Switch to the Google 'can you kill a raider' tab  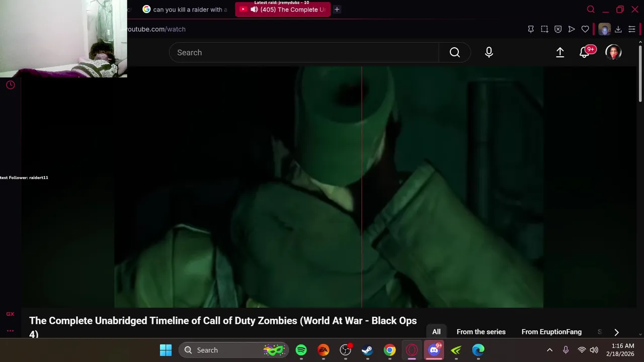[185, 9]
